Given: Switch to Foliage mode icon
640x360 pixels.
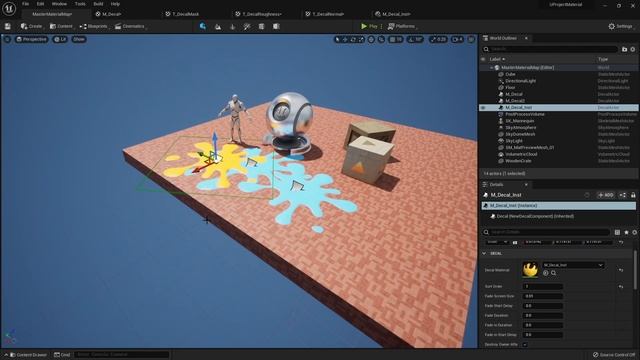Looking at the screenshot, I should pyautogui.click(x=232, y=26).
